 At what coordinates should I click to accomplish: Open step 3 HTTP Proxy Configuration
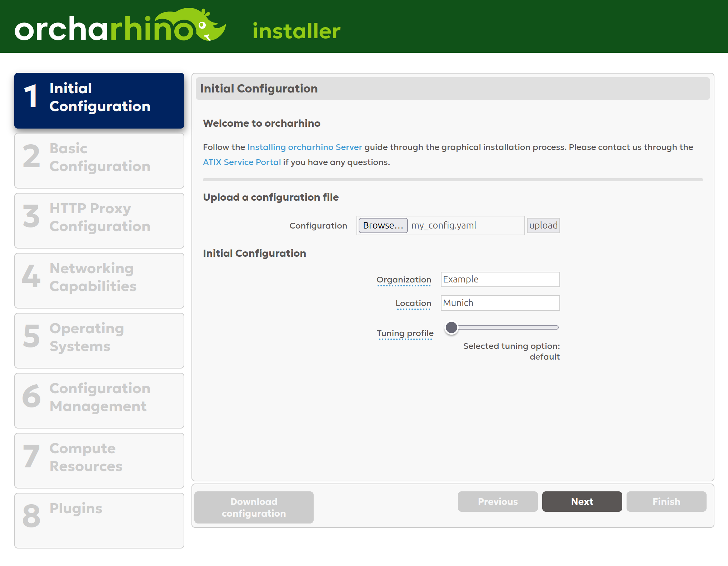[99, 220]
